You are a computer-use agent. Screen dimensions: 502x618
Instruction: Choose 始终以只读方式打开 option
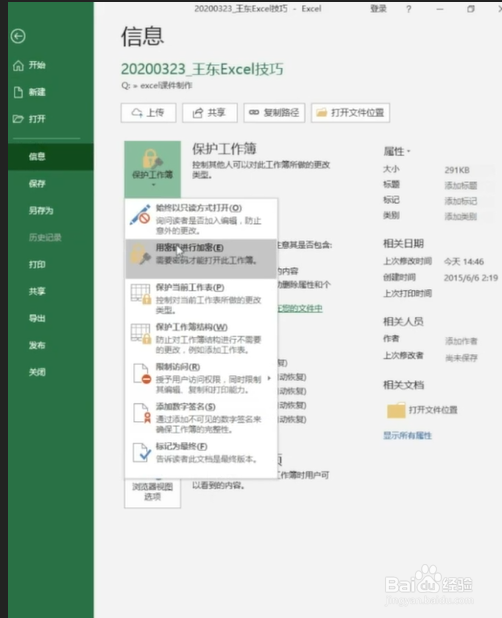point(201,219)
